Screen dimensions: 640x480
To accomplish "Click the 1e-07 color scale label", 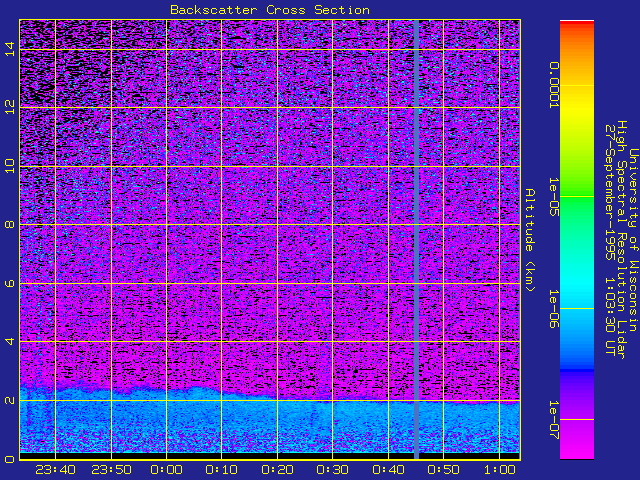I will coord(553,420).
